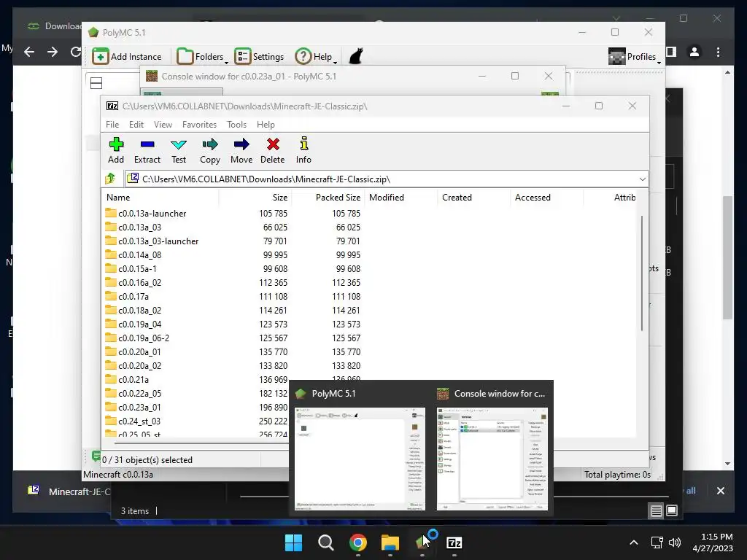Click the 7-Zip taskbar icon
The width and height of the screenshot is (747, 560).
[454, 542]
